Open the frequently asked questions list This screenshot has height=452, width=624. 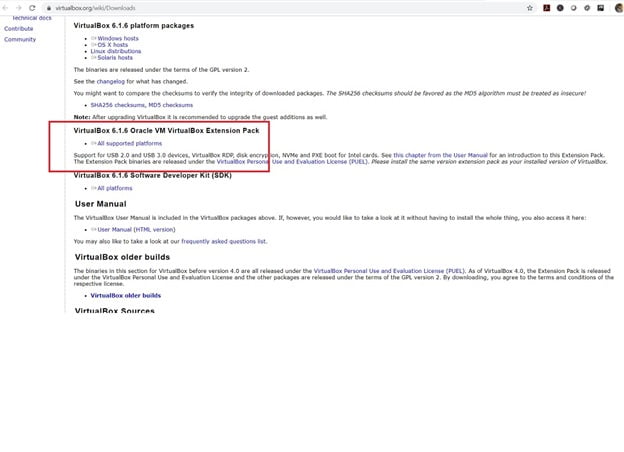click(x=224, y=242)
